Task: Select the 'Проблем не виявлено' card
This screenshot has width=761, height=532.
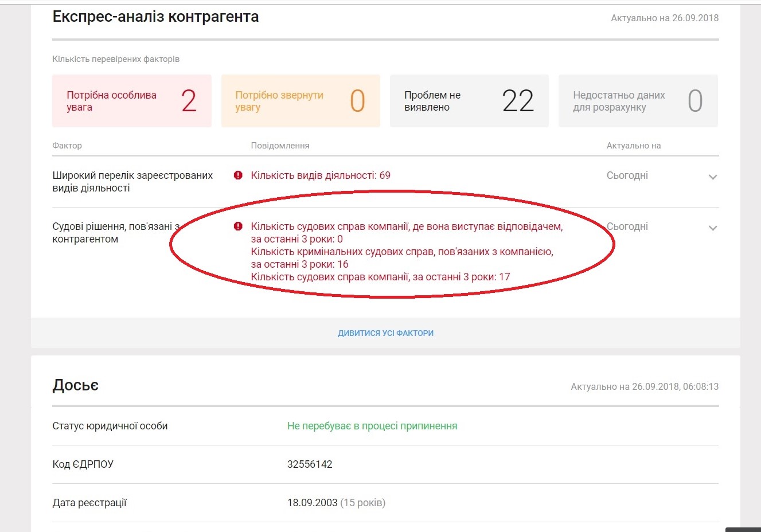Action: [469, 101]
